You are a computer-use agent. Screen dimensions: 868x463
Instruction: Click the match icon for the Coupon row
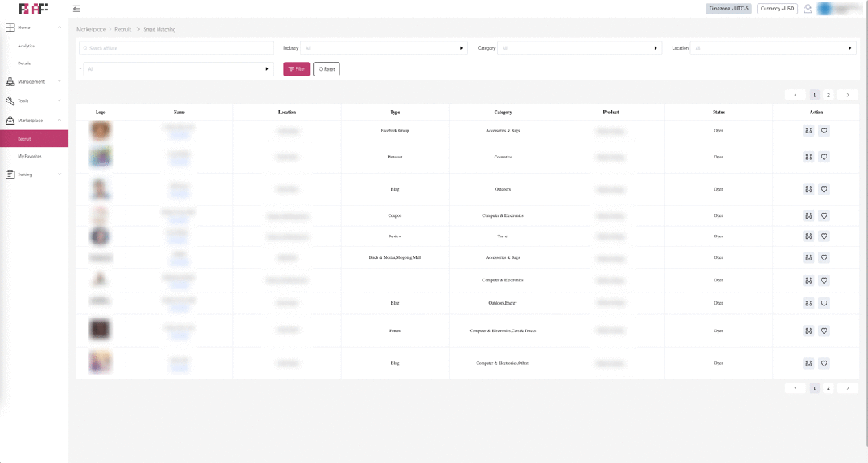click(808, 215)
